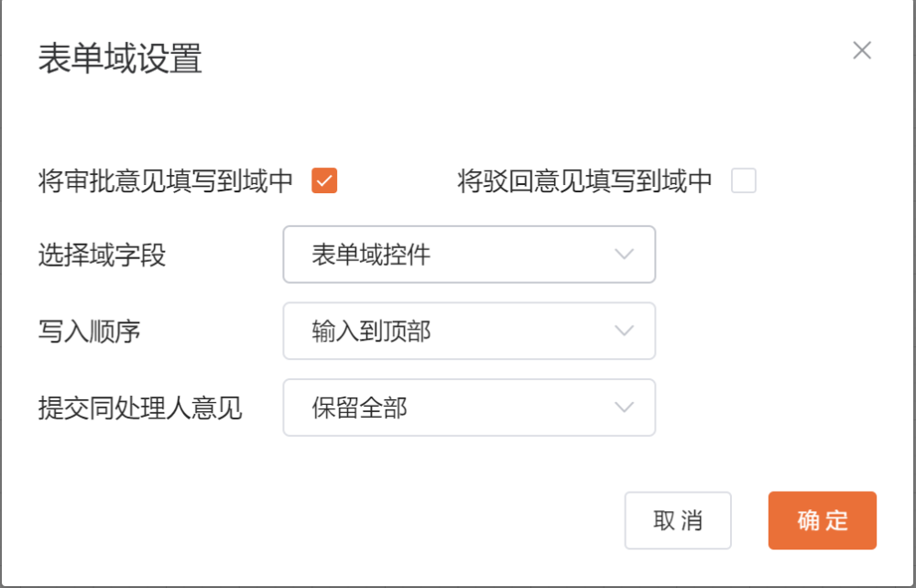Click the 选择域字段 field label
The image size is (916, 588).
pos(102,255)
